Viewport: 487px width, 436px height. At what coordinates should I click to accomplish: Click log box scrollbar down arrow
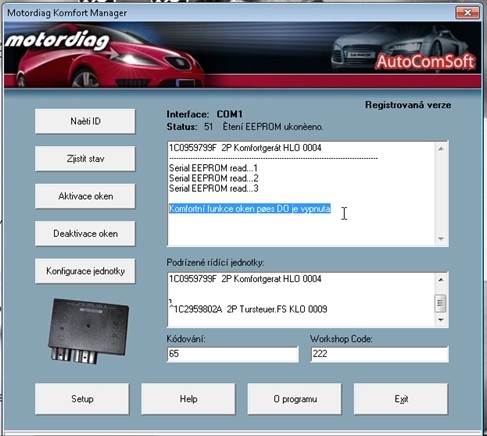(441, 239)
